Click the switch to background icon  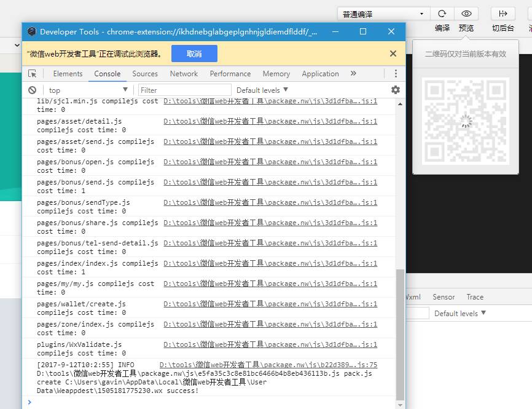click(503, 14)
